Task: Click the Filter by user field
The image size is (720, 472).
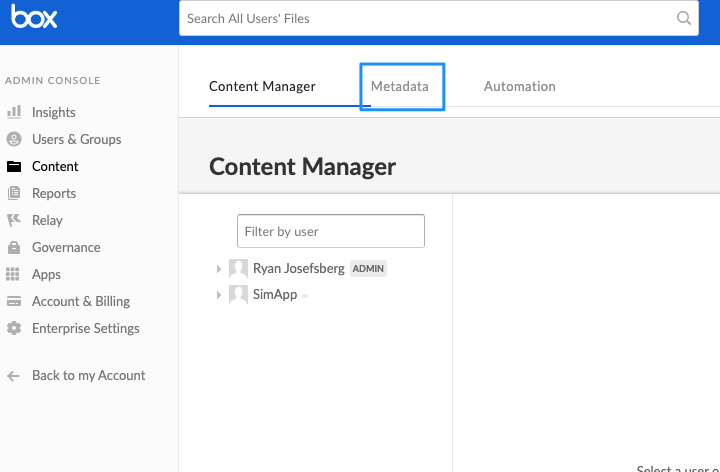Action: (x=330, y=231)
